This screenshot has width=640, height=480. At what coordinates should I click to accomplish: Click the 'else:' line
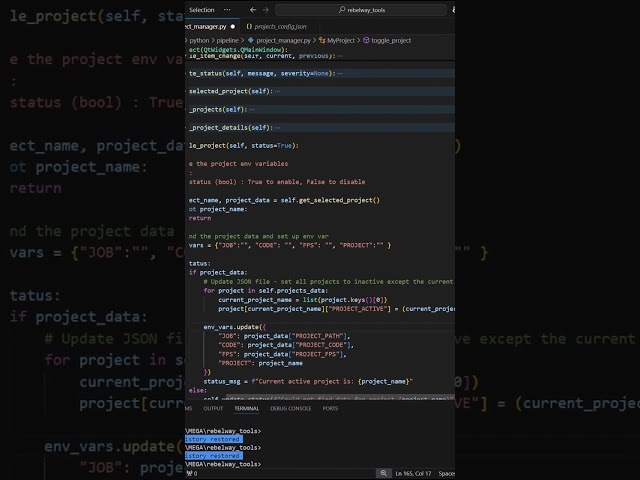coord(198,391)
